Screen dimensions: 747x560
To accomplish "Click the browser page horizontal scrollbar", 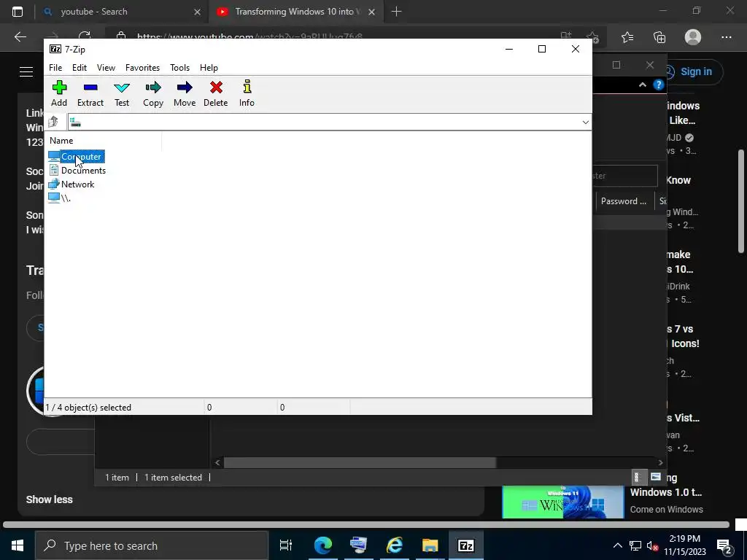I will click(366, 525).
